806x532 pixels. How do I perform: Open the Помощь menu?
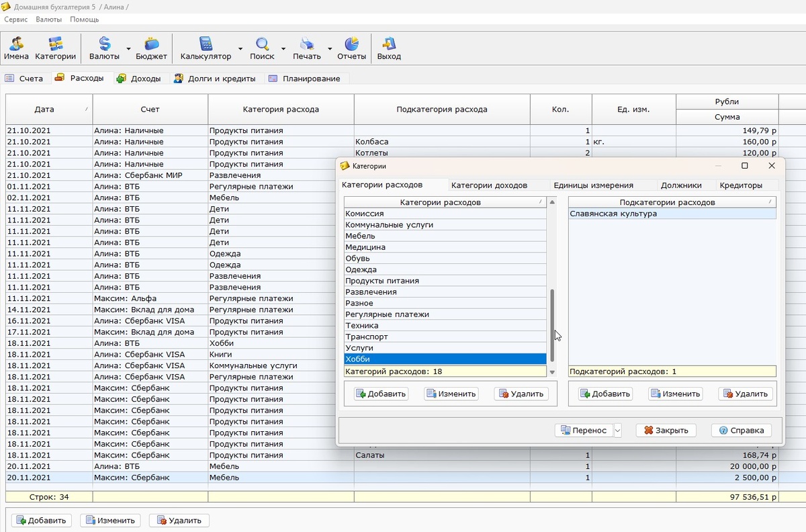point(84,19)
